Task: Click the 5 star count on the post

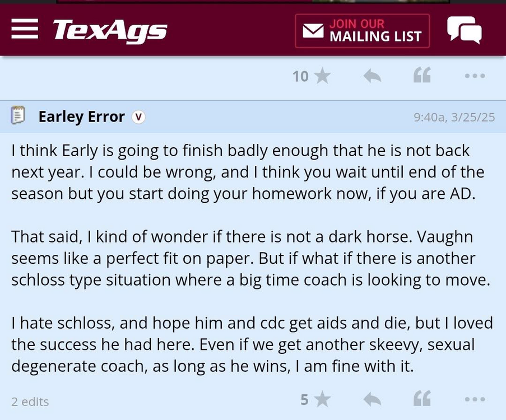Action: click(304, 399)
